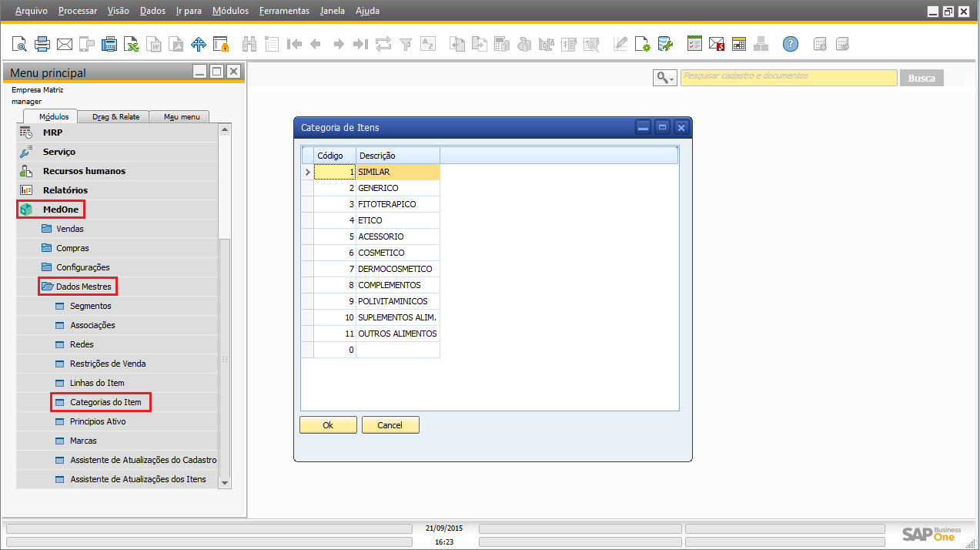
Task: Send document by email via envelope icon
Action: coord(65,44)
